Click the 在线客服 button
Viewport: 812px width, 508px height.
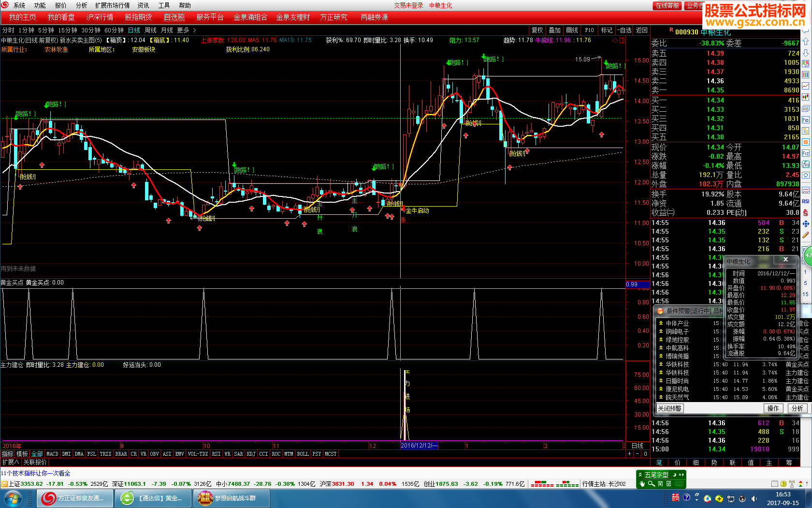667,5
